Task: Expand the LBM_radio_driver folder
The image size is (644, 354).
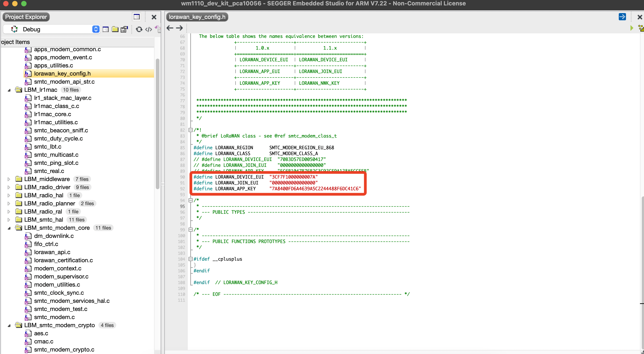Action: point(9,187)
